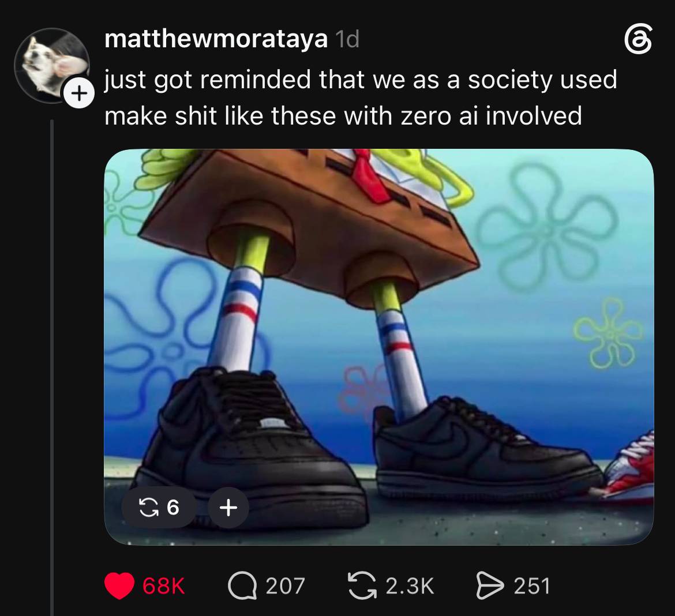675x616 pixels.
Task: Open the Threads logo icon
Action: tap(638, 39)
